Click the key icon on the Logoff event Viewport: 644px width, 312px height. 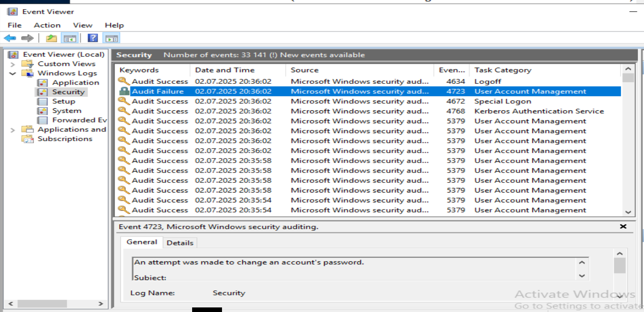coord(124,81)
